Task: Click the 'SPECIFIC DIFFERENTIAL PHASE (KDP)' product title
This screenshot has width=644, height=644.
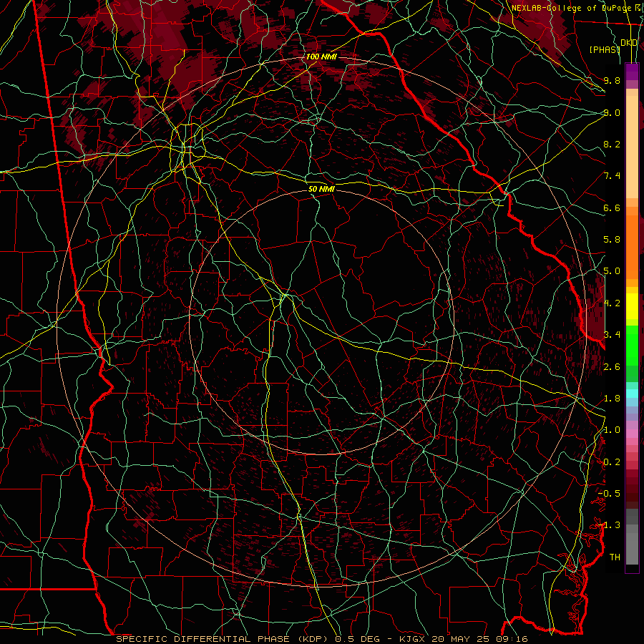Action: [x=223, y=639]
